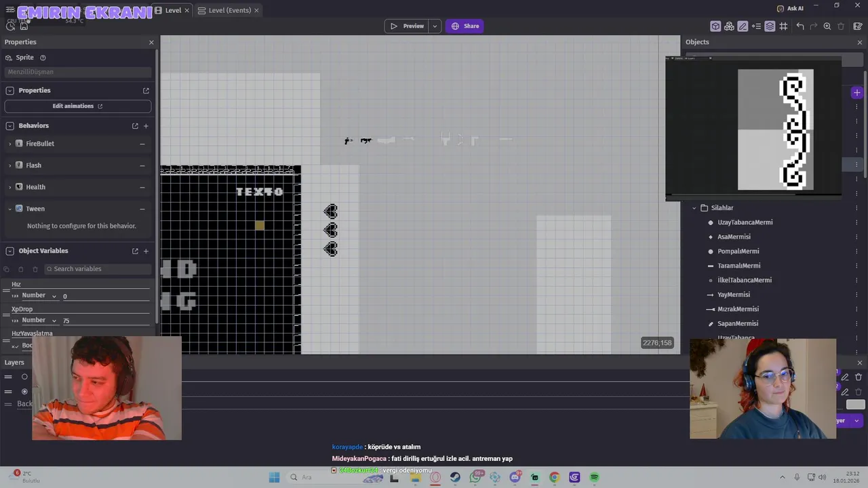Add a new object with purple plus
This screenshot has height=488, width=868.
tap(857, 92)
